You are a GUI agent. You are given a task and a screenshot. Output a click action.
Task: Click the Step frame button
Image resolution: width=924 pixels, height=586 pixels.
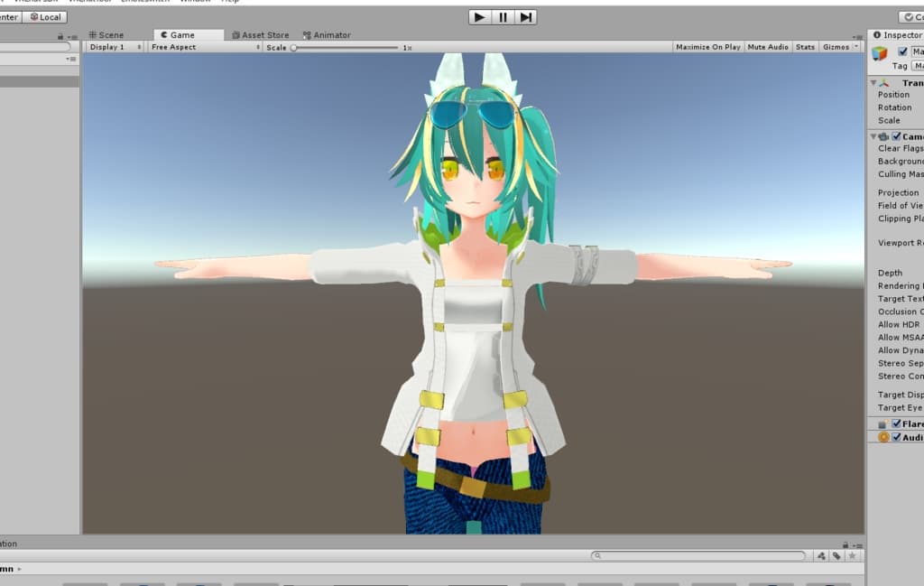coord(526,17)
